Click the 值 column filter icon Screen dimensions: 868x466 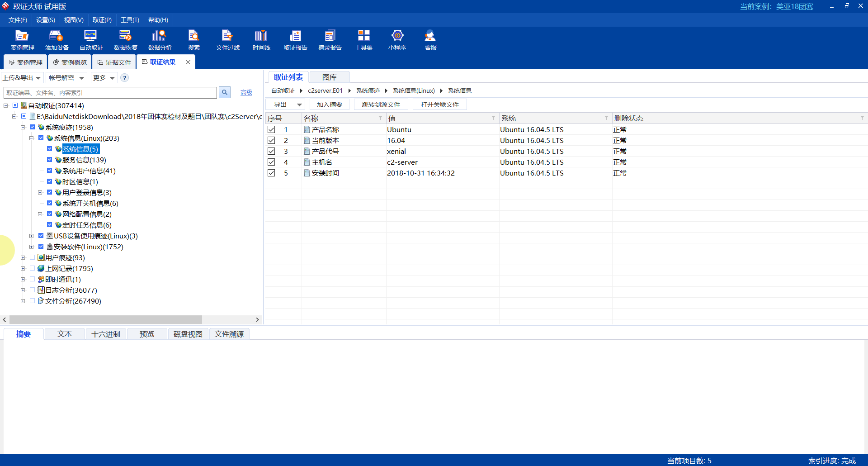(x=493, y=118)
